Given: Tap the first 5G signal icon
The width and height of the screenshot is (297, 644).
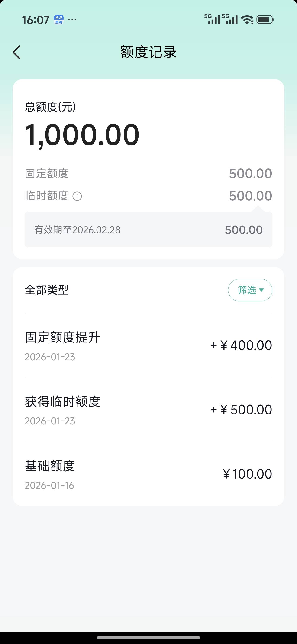Looking at the screenshot, I should [x=212, y=19].
